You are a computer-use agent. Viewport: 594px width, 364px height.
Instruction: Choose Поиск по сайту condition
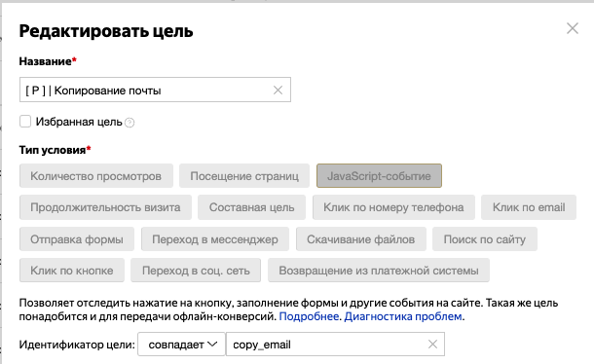[485, 239]
